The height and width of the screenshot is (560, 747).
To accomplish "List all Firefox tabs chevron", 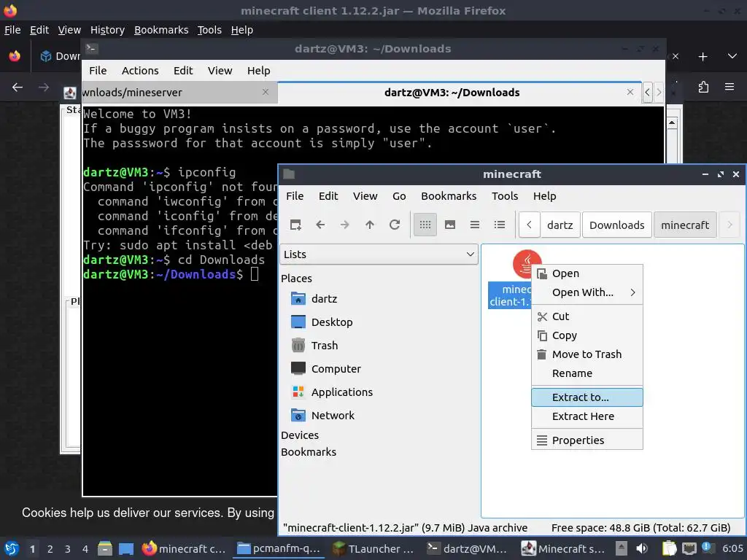I will pyautogui.click(x=732, y=57).
